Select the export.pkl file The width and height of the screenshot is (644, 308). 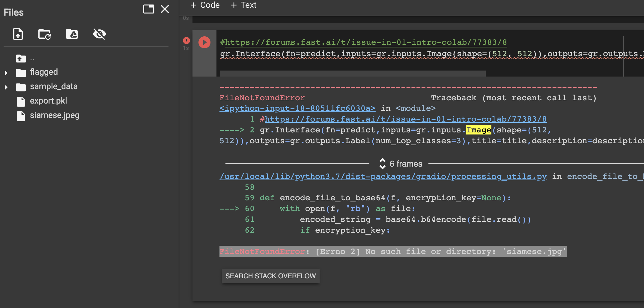coord(48,101)
